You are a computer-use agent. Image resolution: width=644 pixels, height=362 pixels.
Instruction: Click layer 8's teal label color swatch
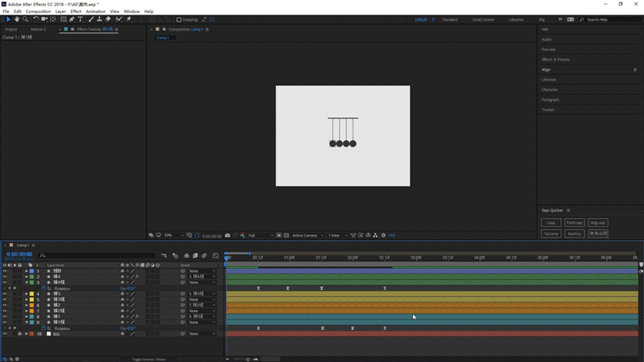coord(31,317)
